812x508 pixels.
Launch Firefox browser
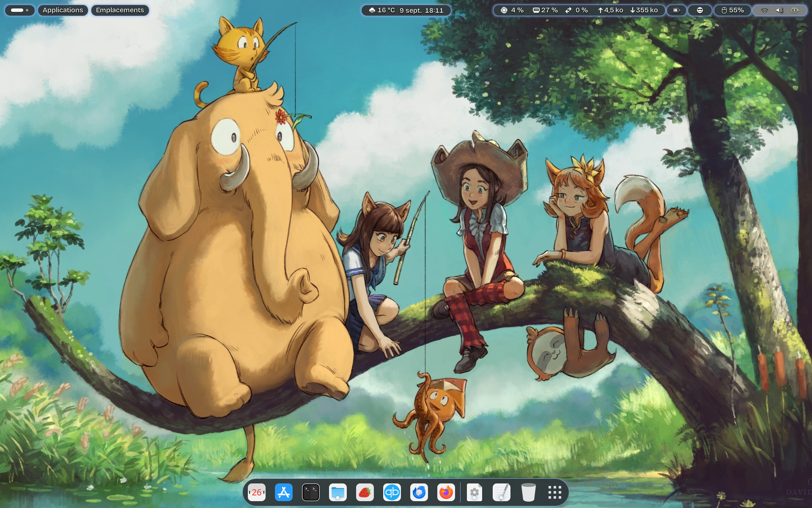pos(446,492)
